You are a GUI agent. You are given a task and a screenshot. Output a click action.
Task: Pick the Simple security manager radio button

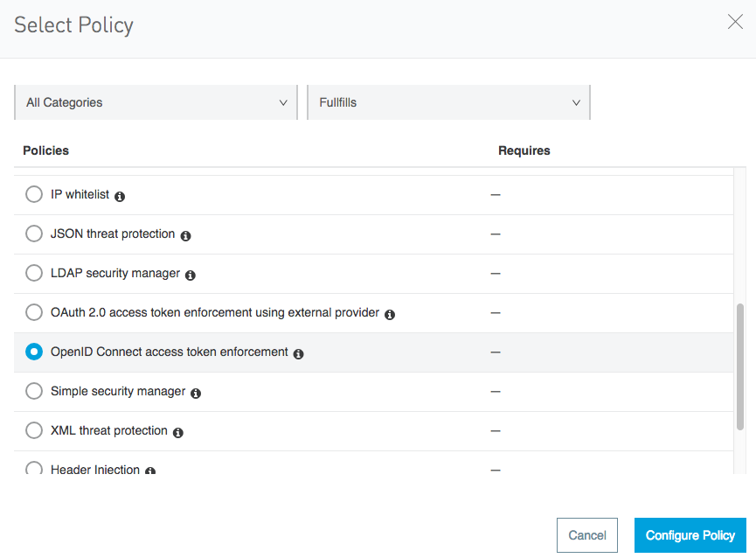[34, 391]
